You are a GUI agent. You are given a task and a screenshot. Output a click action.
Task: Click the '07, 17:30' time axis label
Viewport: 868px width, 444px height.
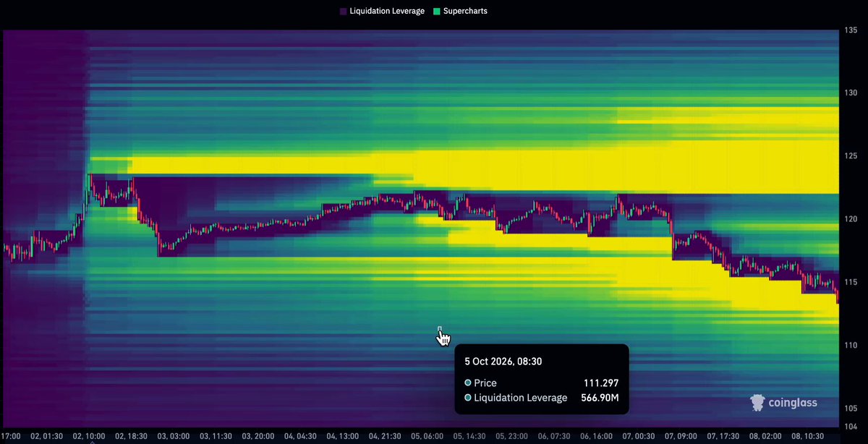(723, 437)
